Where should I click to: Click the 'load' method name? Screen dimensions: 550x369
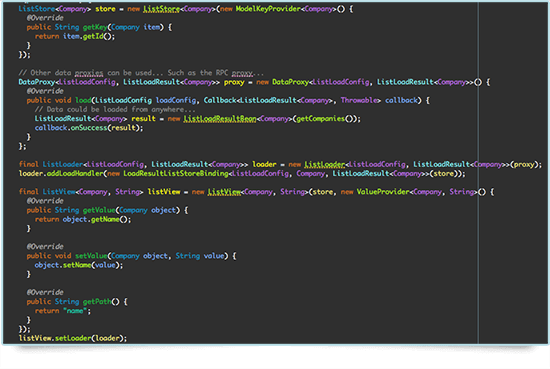click(x=83, y=100)
